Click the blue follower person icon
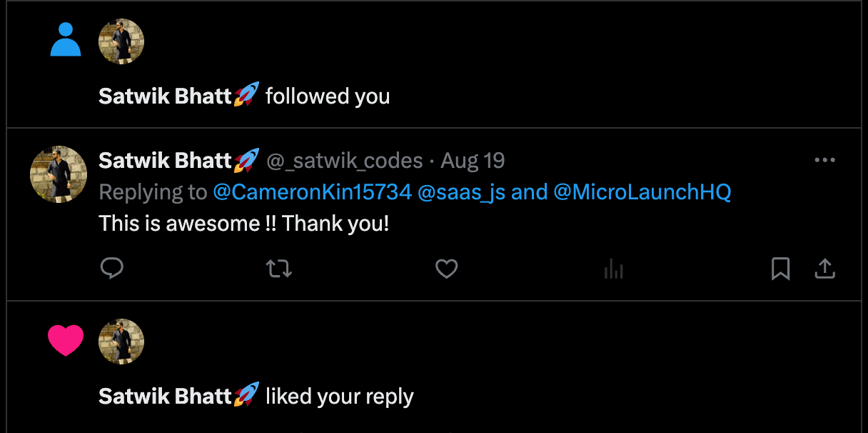 pos(66,41)
